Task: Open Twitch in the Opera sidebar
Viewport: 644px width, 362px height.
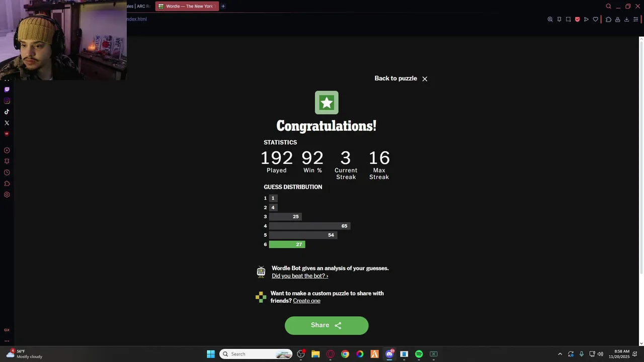Action: tap(7, 89)
